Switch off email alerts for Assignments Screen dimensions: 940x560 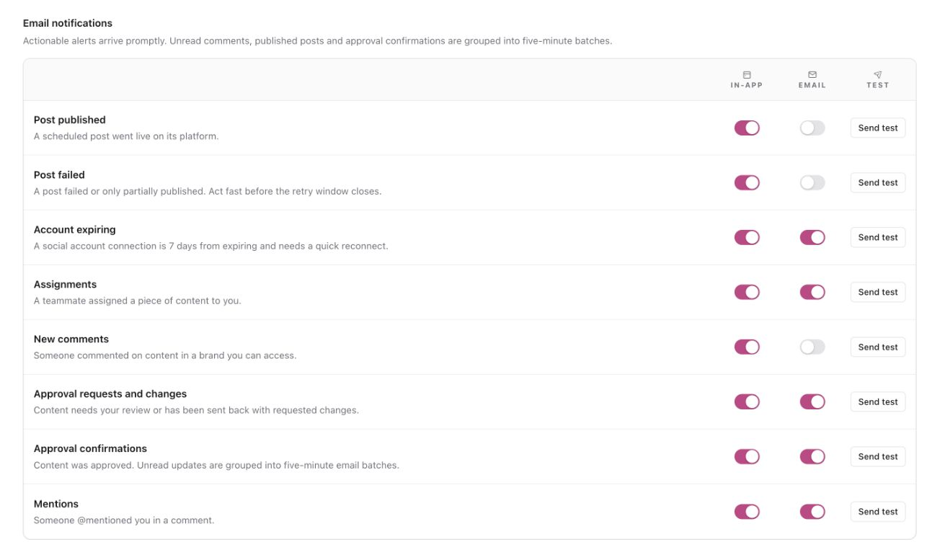point(812,292)
